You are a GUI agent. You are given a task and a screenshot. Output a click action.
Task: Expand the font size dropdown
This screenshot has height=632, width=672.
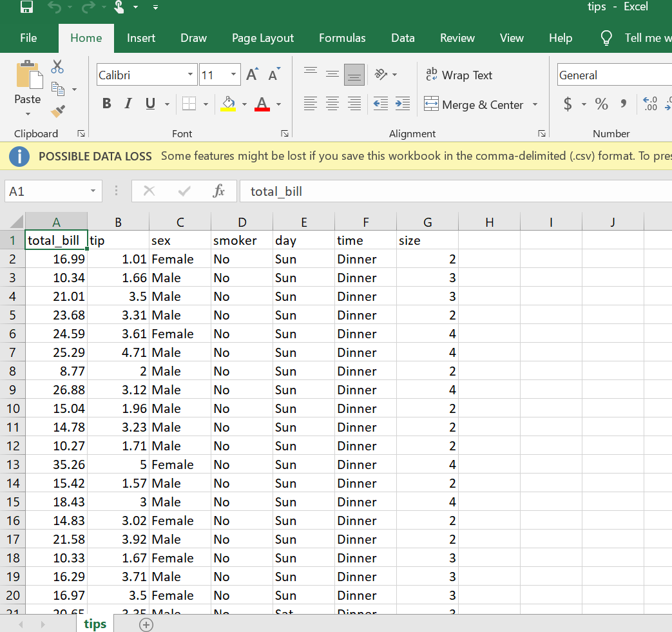(x=234, y=75)
